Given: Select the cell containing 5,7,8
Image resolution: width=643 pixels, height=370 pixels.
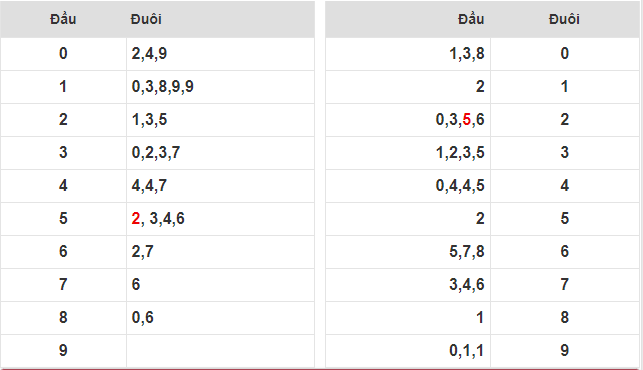Looking at the screenshot, I should [408, 251].
